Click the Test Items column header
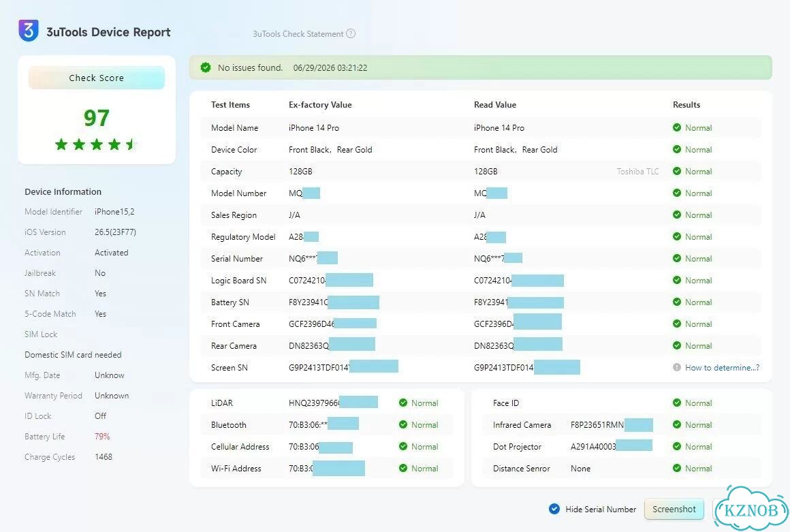Viewport: 790px width, 532px height. [230, 105]
